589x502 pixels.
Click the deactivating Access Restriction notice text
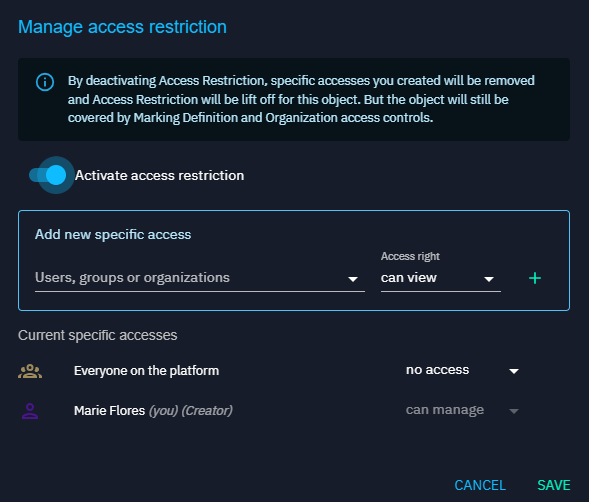click(301, 99)
